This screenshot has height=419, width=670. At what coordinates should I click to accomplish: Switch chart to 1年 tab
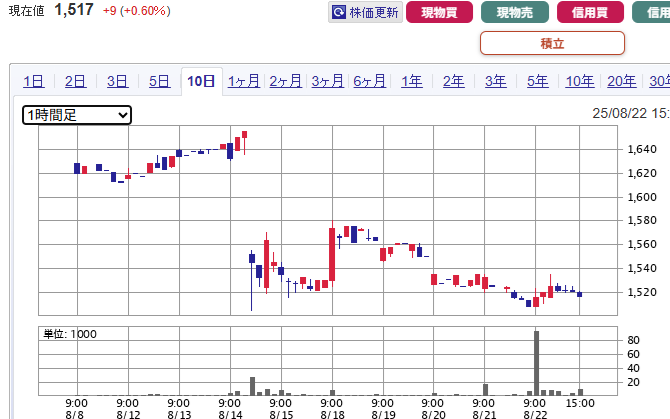tap(411, 81)
